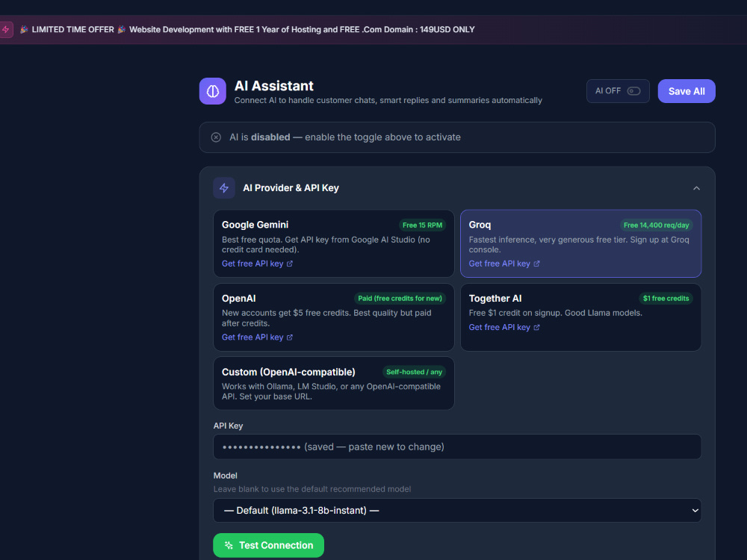Click the 'Leave blank to use the default' hint
The width and height of the screenshot is (747, 560).
pos(312,489)
